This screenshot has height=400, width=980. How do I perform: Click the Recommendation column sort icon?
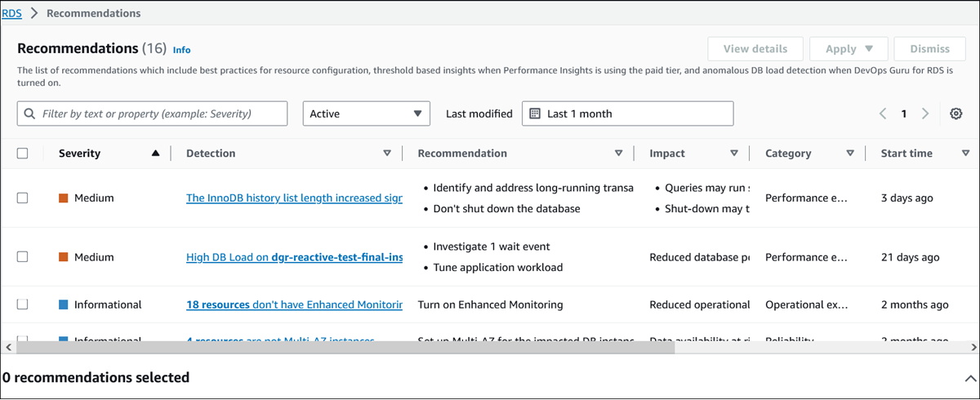619,153
